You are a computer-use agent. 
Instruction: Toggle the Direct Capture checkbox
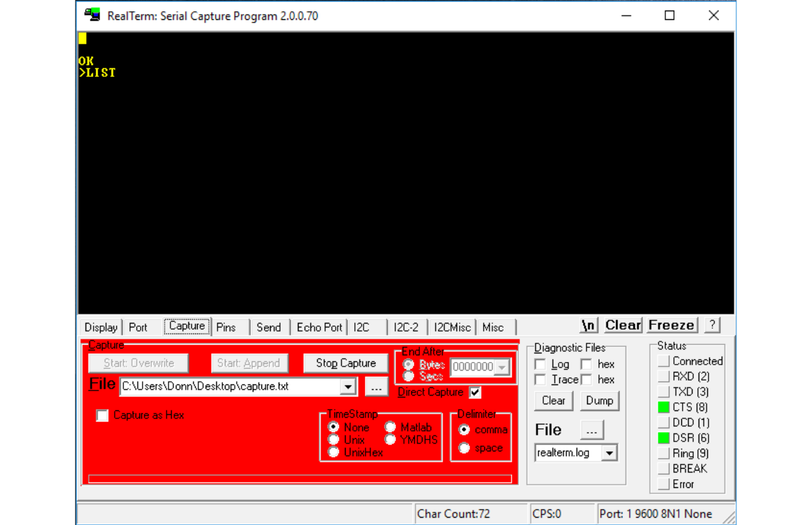coord(475,392)
